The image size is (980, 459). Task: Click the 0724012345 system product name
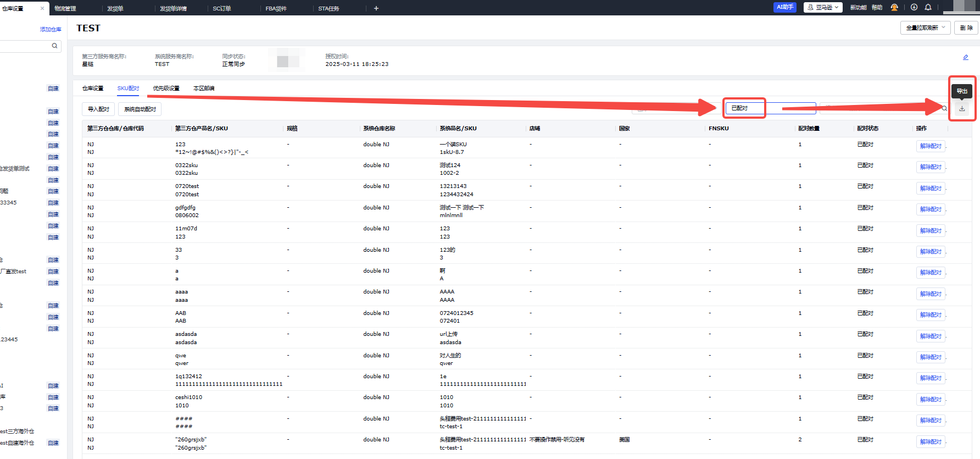456,313
